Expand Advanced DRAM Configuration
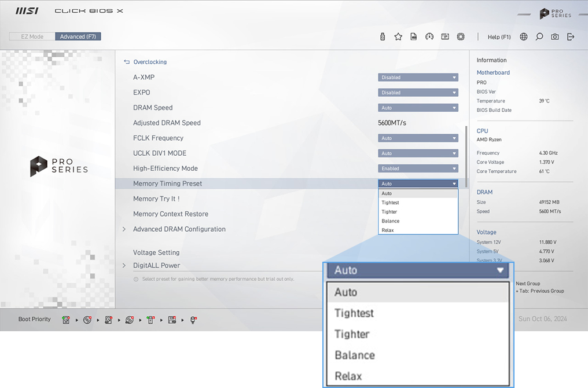Image resolution: width=588 pixels, height=388 pixels. point(179,229)
